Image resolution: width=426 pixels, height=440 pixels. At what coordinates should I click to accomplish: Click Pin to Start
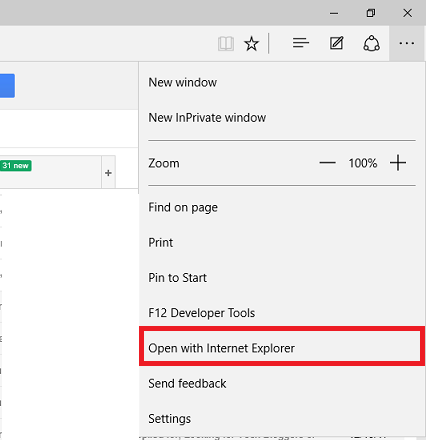point(282,278)
